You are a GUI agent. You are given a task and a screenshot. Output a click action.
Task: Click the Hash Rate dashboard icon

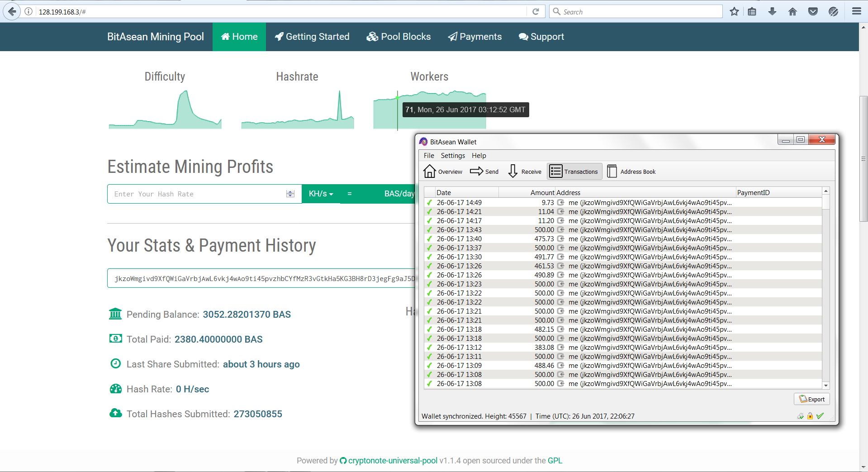click(x=116, y=388)
